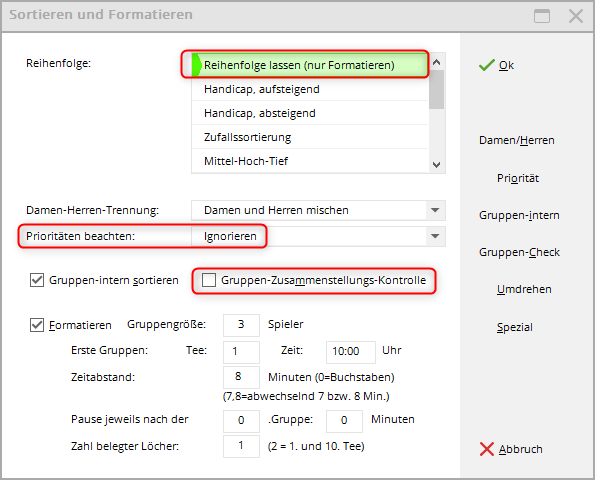The width and height of the screenshot is (595, 480).
Task: Click the Gruppengröße input field
Action: pyautogui.click(x=241, y=325)
